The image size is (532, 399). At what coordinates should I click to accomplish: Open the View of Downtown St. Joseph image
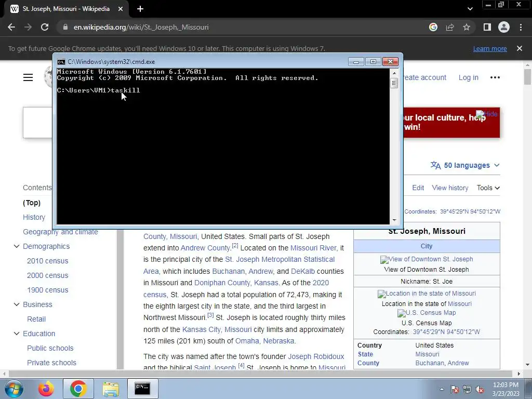427,259
